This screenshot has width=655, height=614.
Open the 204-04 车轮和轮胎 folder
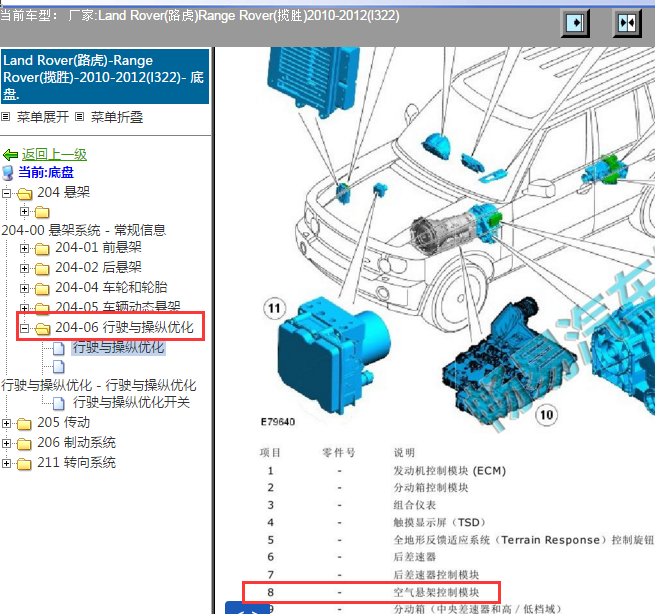pos(111,287)
